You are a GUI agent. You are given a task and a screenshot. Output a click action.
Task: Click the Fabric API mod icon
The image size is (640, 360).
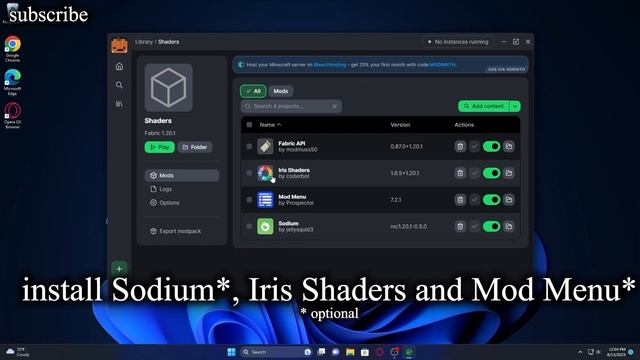point(265,146)
